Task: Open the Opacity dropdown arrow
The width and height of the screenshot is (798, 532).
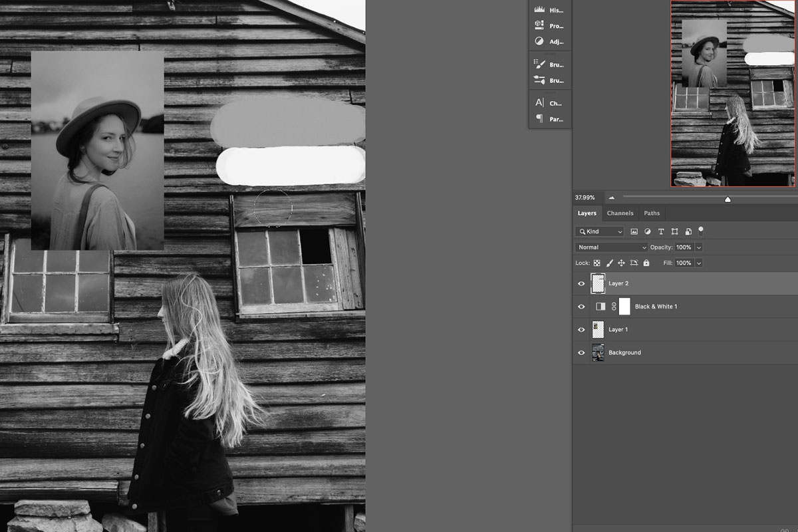Action: coord(698,247)
